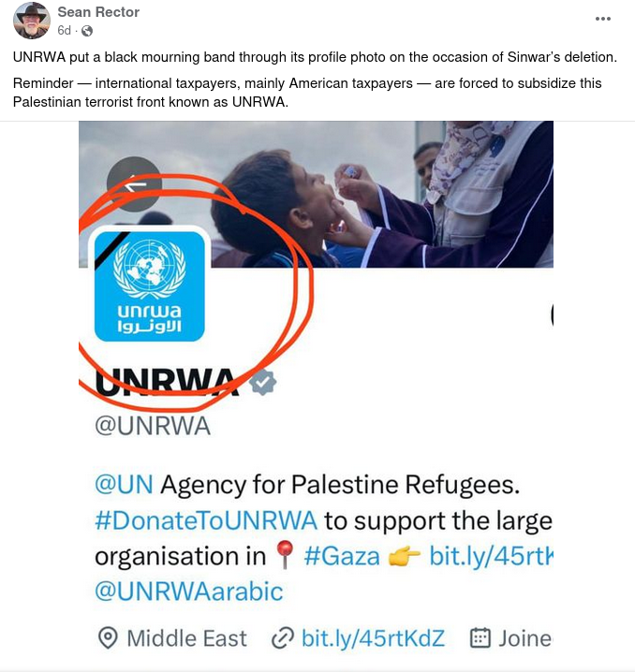Screen dimensions: 635x672
Task: Click the back arrow on the banner
Action: [134, 184]
